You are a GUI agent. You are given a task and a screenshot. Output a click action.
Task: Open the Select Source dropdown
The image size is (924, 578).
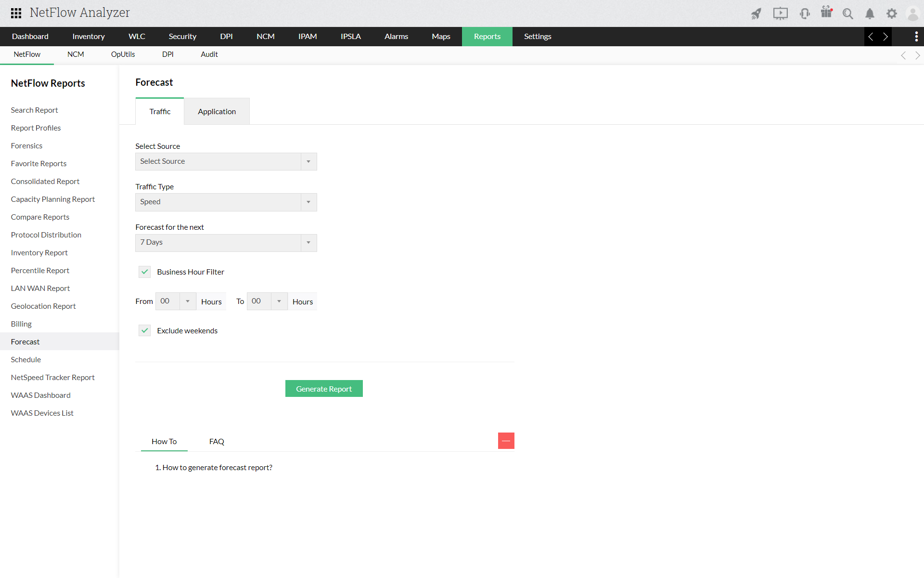click(226, 161)
